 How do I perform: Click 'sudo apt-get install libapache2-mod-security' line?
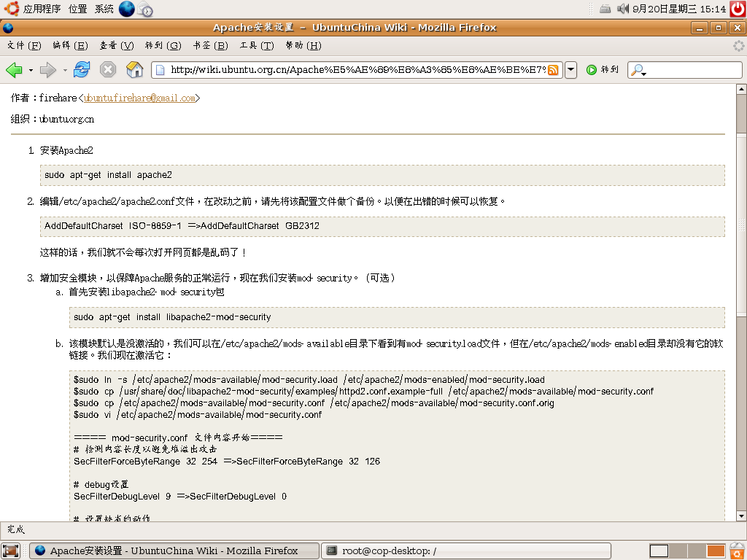coord(172,317)
